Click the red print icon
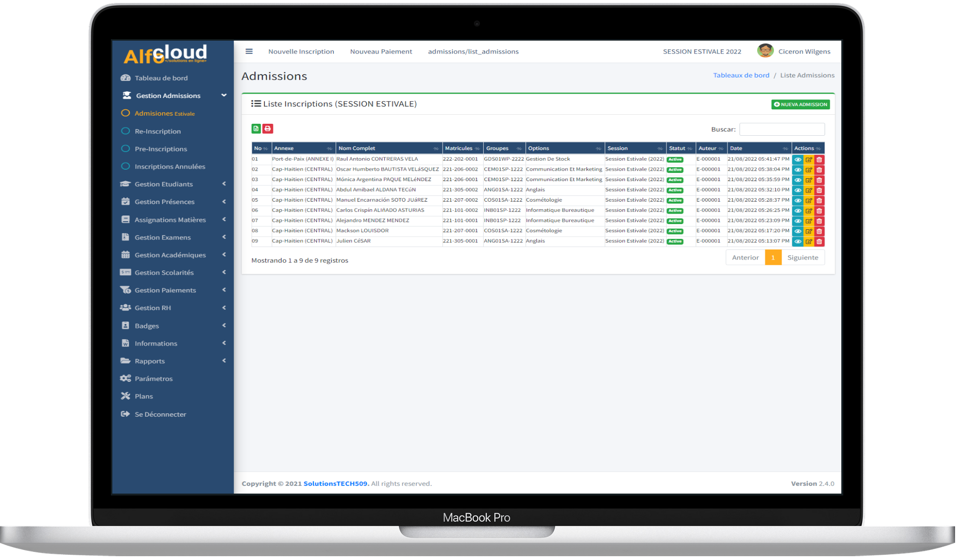This screenshot has width=957, height=560. coord(268,129)
